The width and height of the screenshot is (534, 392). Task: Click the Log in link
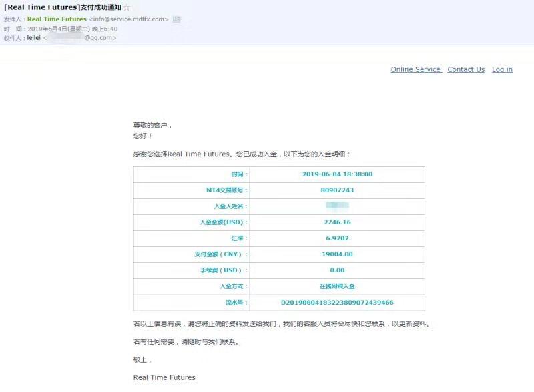tap(502, 69)
